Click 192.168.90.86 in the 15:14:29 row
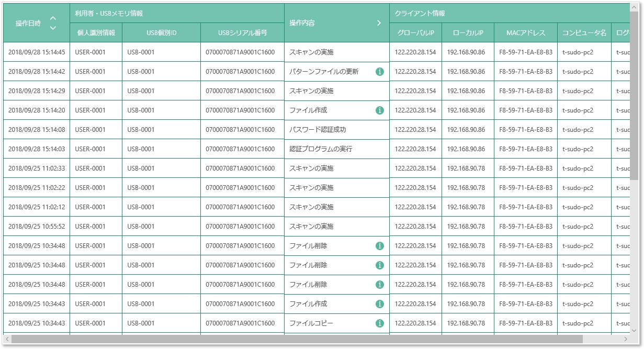This screenshot has width=644, height=349. (x=466, y=91)
